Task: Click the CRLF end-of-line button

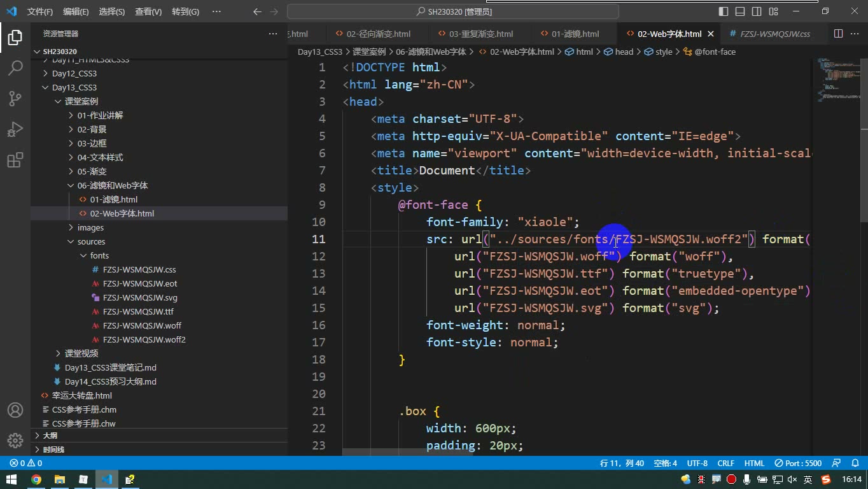Action: (x=725, y=463)
